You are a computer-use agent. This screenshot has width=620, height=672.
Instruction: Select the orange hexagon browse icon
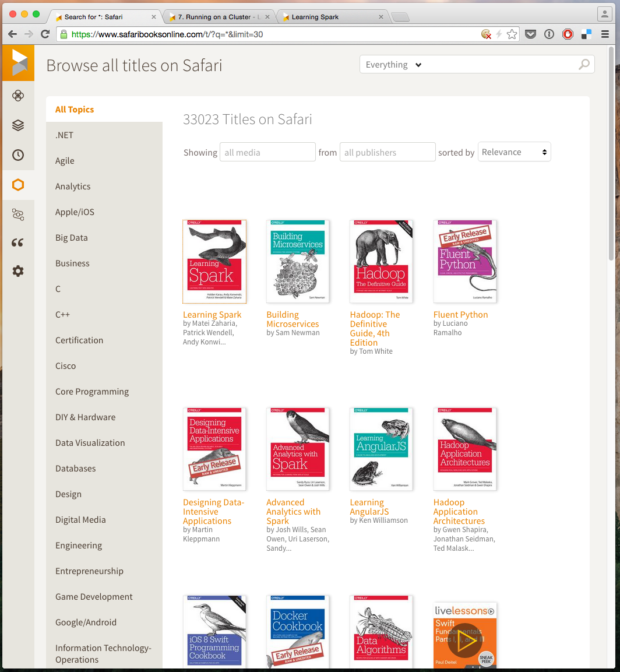[x=18, y=185]
